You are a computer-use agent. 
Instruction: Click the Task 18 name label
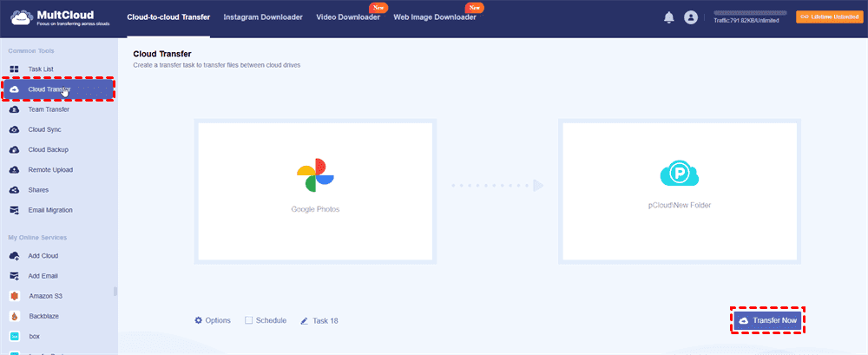pos(325,320)
